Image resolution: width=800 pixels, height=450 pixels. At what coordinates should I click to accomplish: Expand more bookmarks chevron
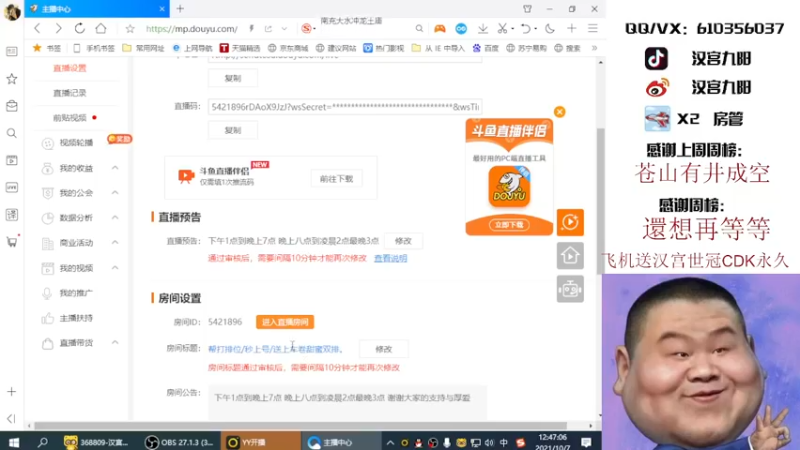594,48
